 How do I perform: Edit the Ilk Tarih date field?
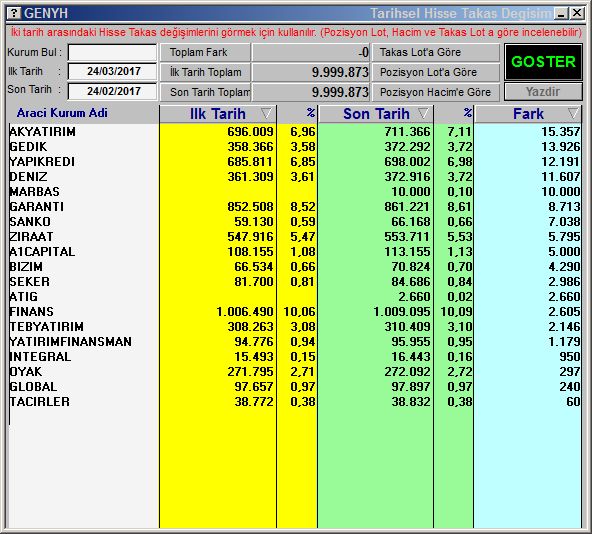(112, 71)
